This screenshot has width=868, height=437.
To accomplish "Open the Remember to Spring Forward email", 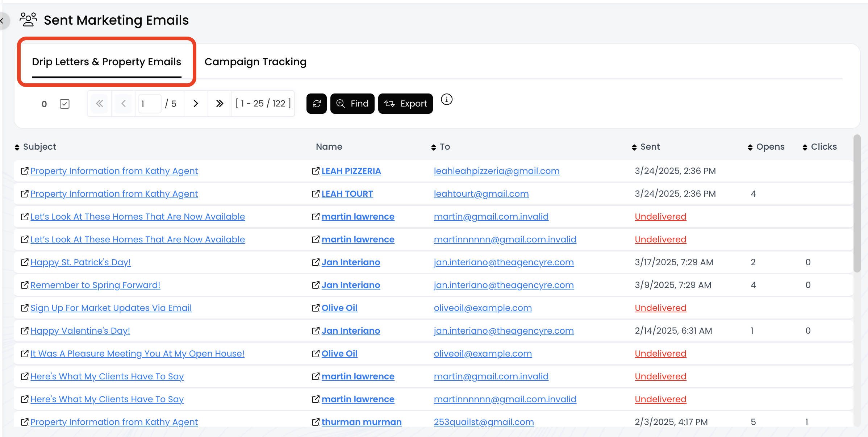I will point(95,285).
